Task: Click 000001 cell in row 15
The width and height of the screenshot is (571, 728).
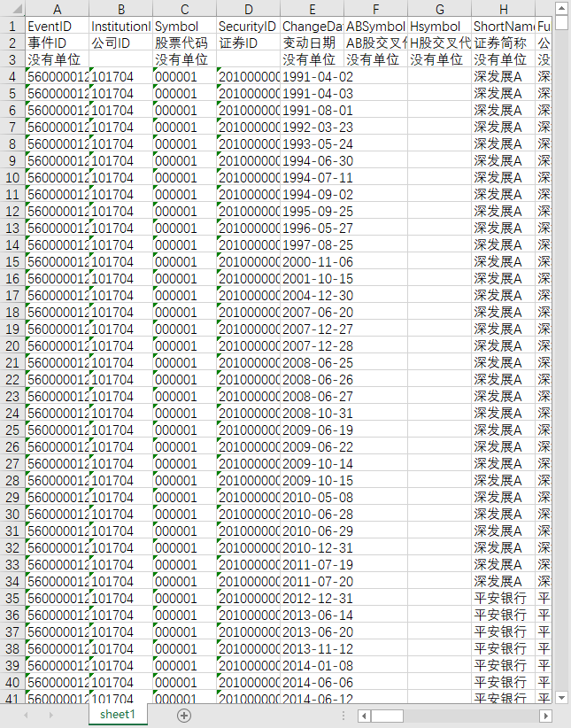Action: [184, 261]
